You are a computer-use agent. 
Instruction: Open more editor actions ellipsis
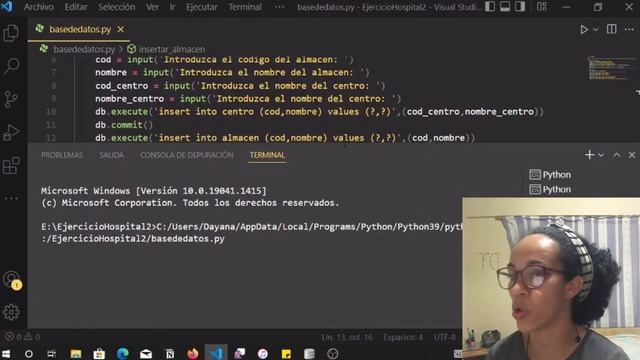pyautogui.click(x=629, y=29)
